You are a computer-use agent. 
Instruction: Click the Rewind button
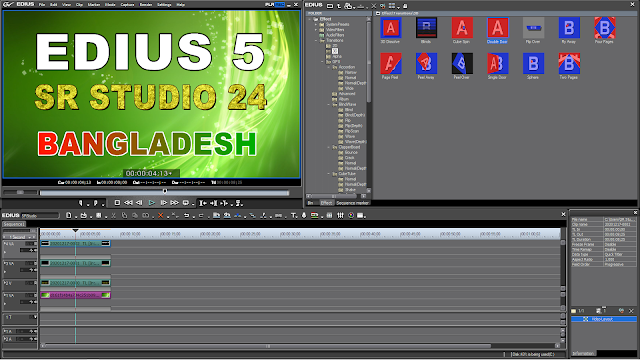tap(128, 202)
